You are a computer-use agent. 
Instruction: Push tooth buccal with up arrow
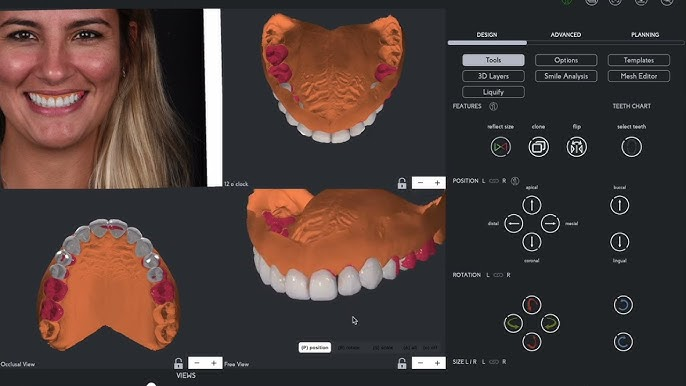pos(620,205)
